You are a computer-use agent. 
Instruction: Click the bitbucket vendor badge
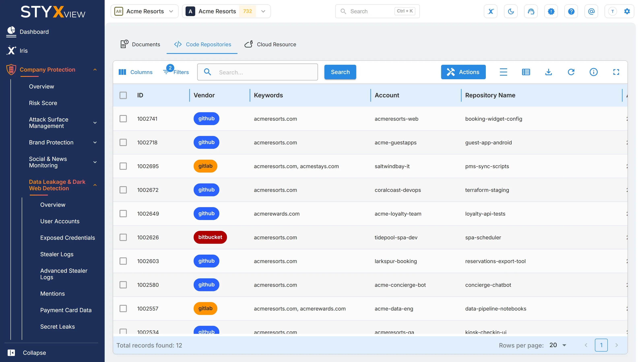[210, 237]
